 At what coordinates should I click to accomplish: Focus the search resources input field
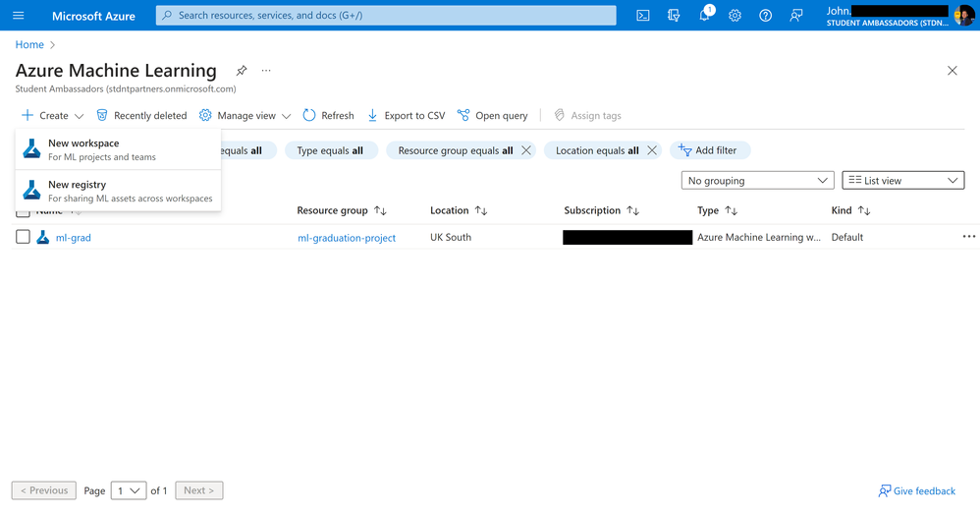(x=386, y=15)
